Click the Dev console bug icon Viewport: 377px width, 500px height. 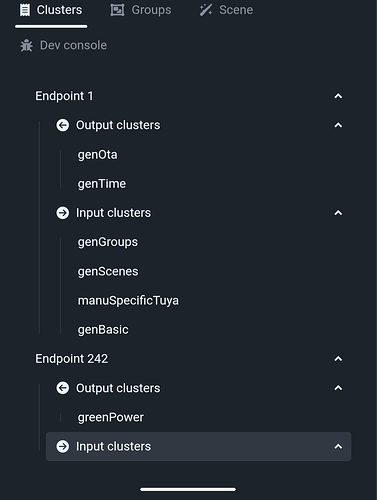(x=26, y=45)
